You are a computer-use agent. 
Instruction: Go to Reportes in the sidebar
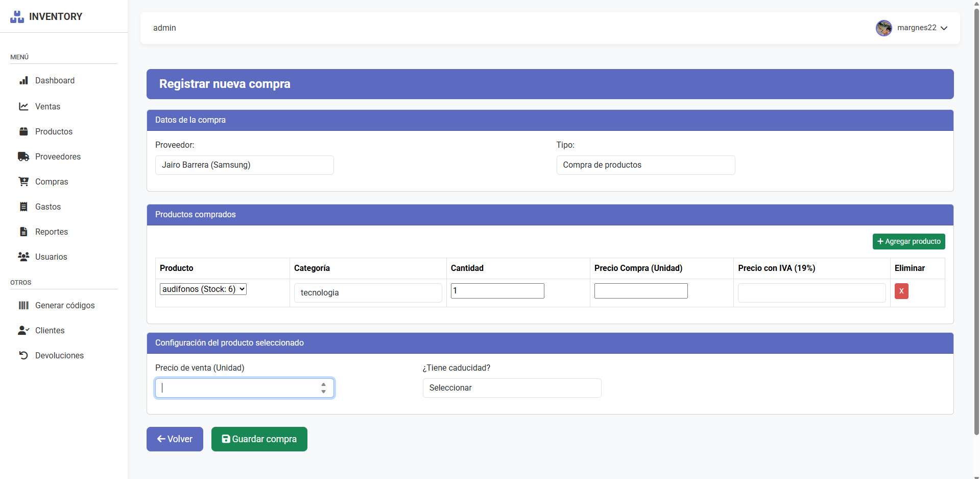coord(51,232)
